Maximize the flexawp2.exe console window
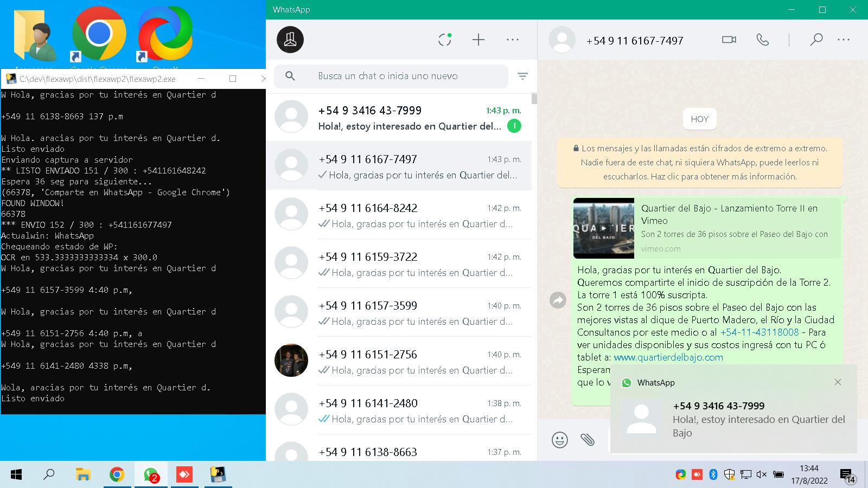The image size is (868, 488). (x=233, y=79)
